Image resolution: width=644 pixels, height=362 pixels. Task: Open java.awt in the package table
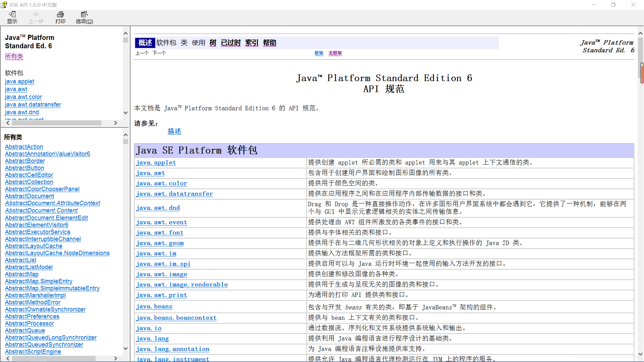[x=151, y=173]
